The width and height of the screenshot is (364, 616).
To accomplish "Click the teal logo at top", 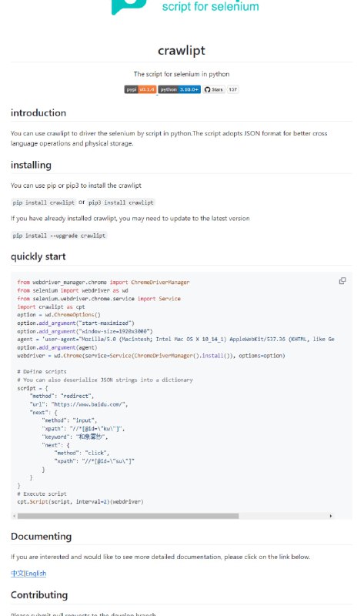I will click(x=129, y=7).
